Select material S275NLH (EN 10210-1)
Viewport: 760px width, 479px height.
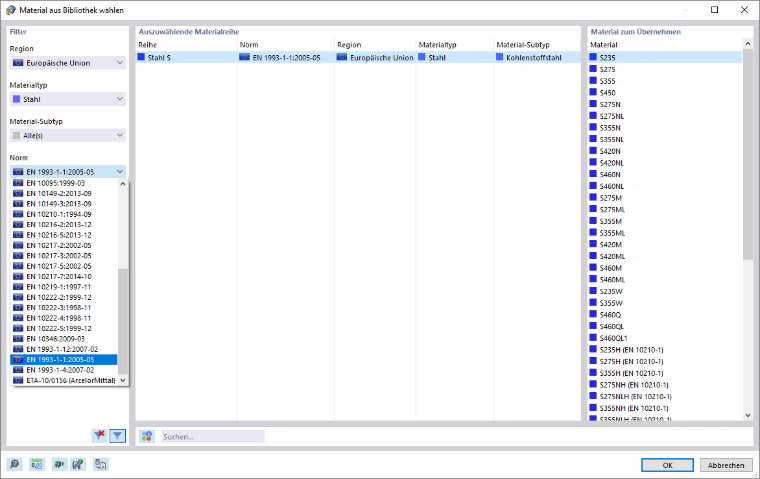point(665,396)
